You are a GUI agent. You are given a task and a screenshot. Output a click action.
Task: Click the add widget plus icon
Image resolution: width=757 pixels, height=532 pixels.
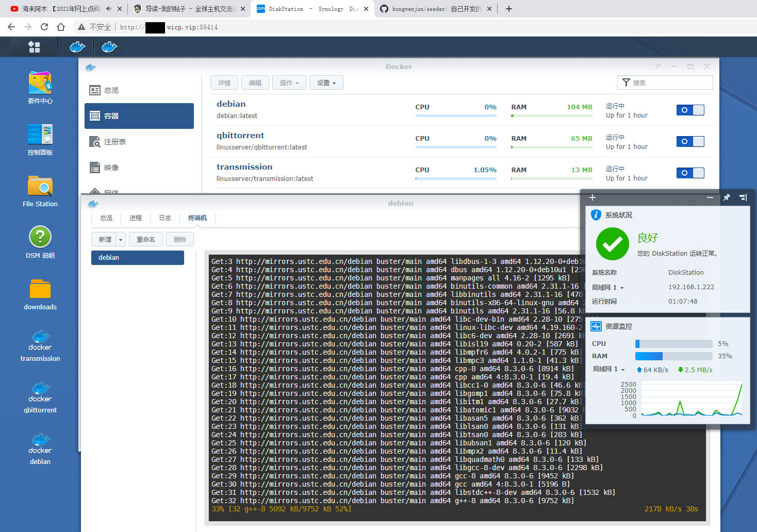pos(593,197)
